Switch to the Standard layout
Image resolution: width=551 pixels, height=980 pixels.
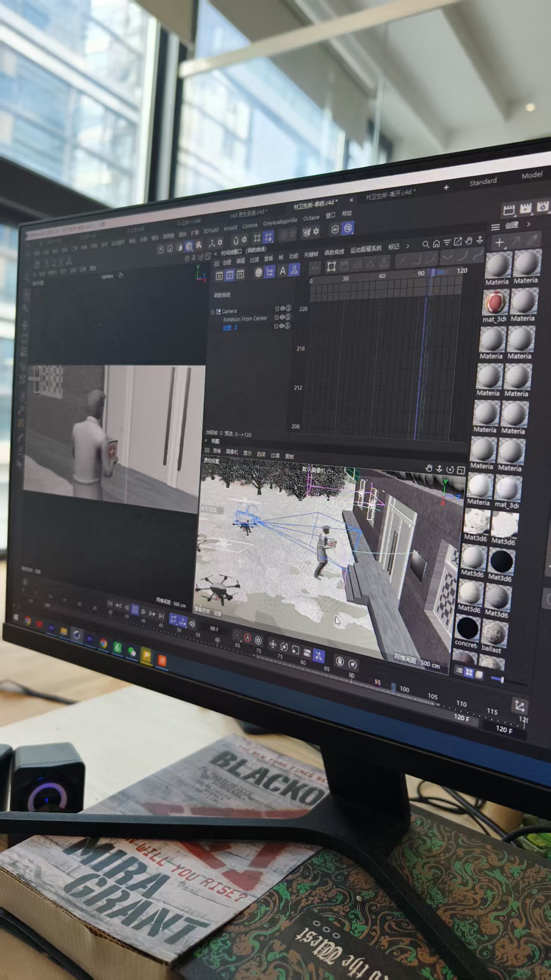tap(483, 182)
